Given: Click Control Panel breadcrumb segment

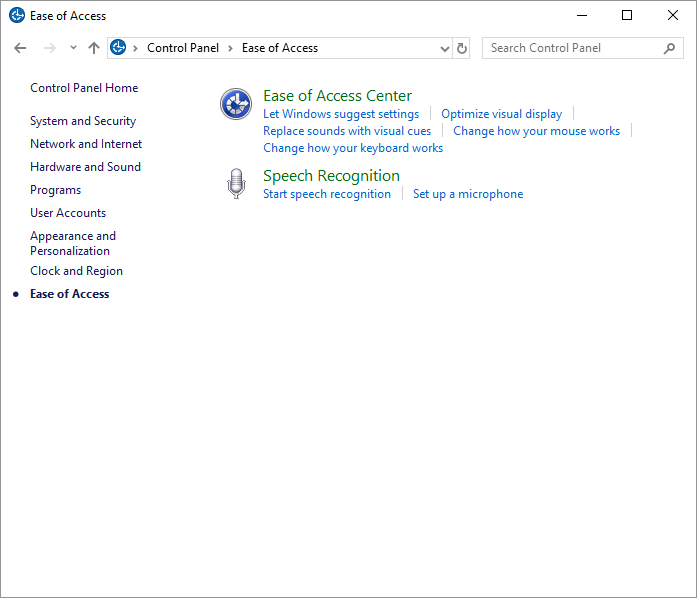Looking at the screenshot, I should click(183, 48).
